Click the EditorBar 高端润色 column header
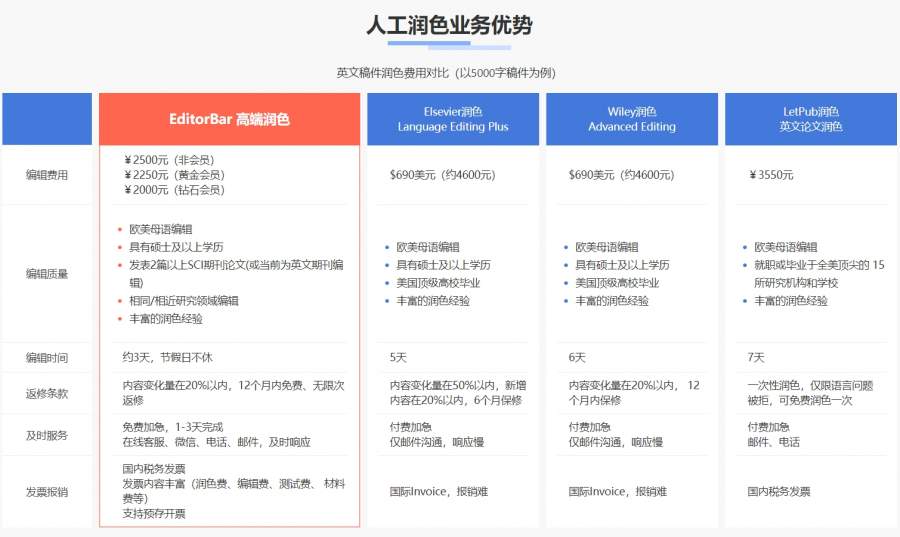The height and width of the screenshot is (537, 900). coord(229,119)
